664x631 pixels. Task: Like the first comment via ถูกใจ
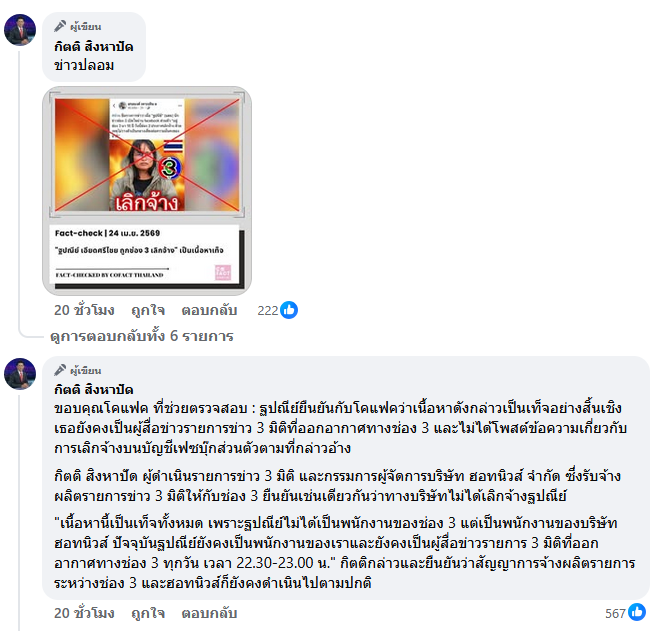pos(148,310)
